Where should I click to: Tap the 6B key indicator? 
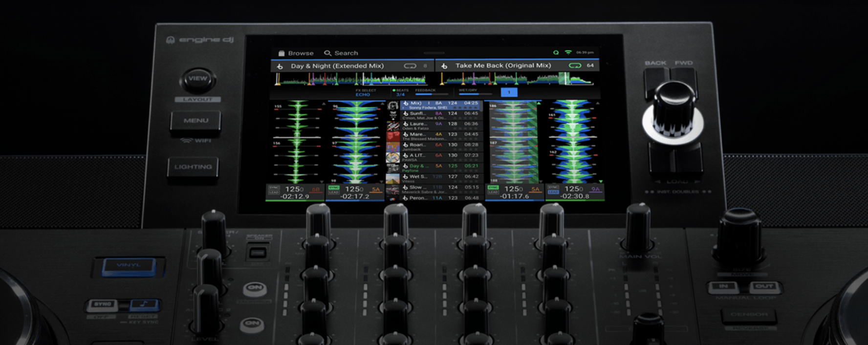click(315, 189)
